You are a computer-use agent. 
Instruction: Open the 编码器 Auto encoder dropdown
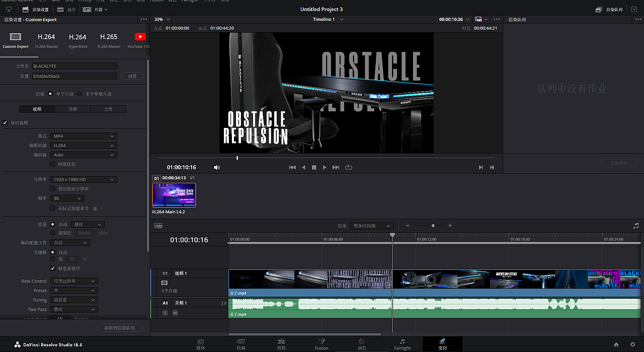pyautogui.click(x=84, y=155)
